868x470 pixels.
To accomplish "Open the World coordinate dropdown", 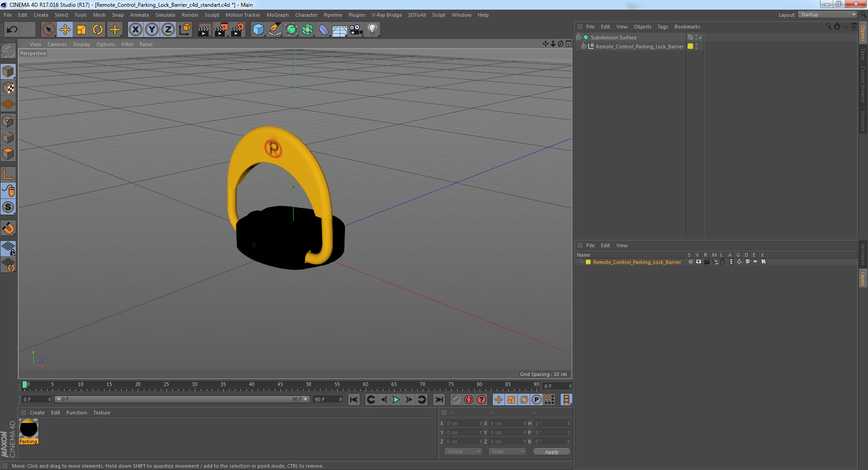I will click(x=463, y=451).
